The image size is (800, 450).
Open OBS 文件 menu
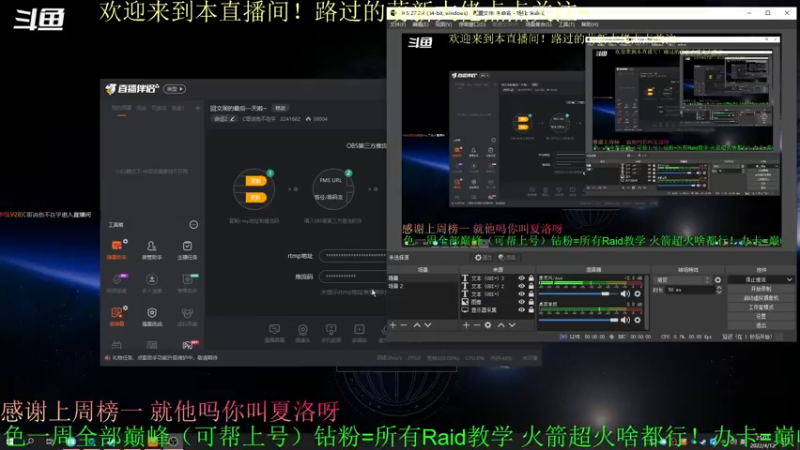[397, 24]
